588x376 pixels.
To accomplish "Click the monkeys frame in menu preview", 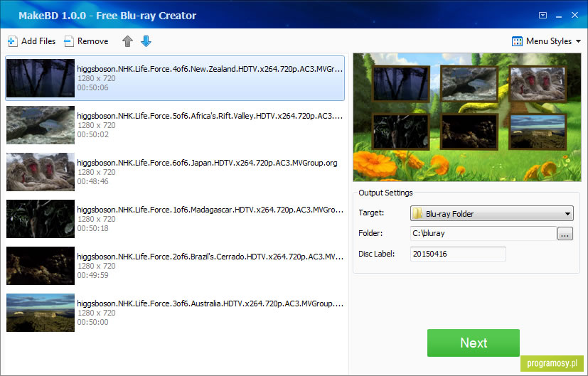I will 538,84.
